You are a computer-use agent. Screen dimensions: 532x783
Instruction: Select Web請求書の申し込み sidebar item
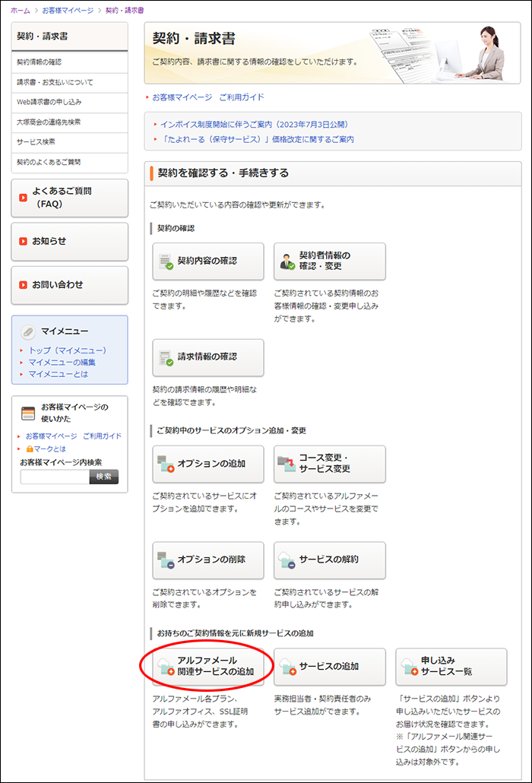pos(69,103)
